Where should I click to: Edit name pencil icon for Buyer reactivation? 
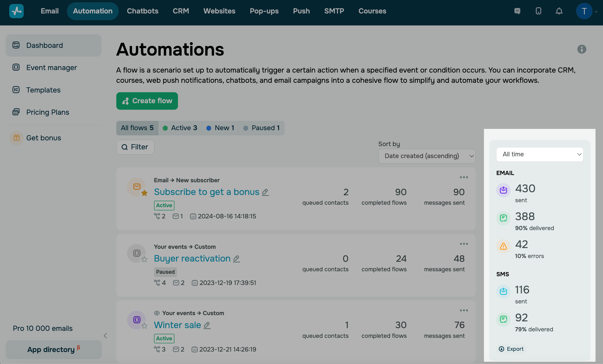(x=236, y=259)
